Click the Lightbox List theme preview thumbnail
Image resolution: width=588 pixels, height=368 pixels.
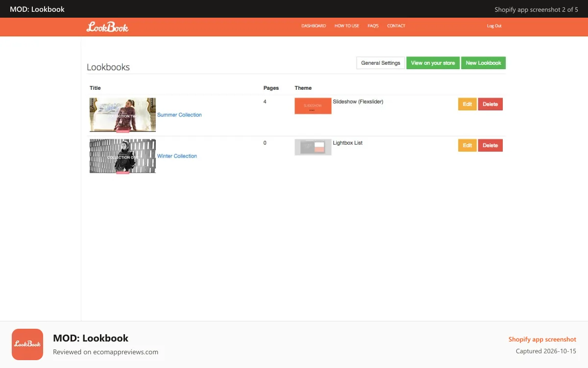point(313,147)
